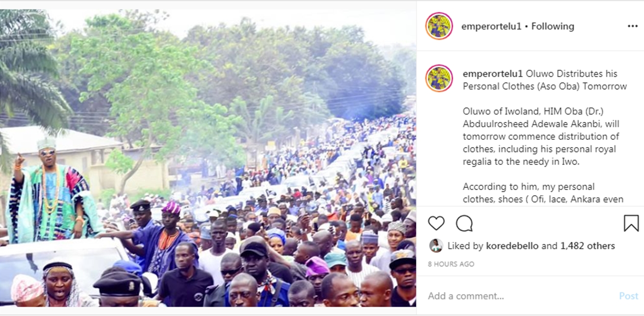Open comments via speech bubble icon
Viewport: 644px width, 316px height.
(x=464, y=223)
